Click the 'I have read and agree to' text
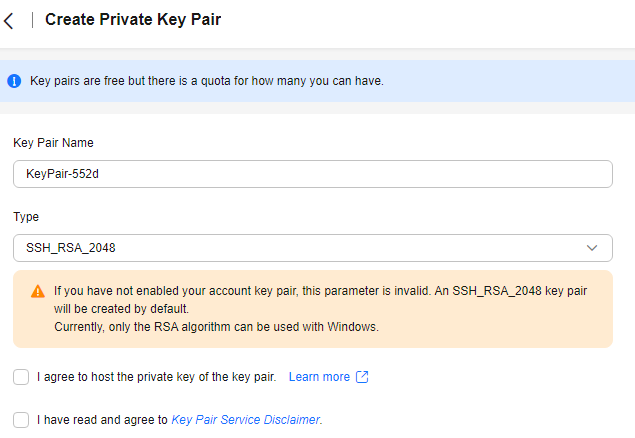This screenshot has height=438, width=635. pyautogui.click(x=102, y=420)
